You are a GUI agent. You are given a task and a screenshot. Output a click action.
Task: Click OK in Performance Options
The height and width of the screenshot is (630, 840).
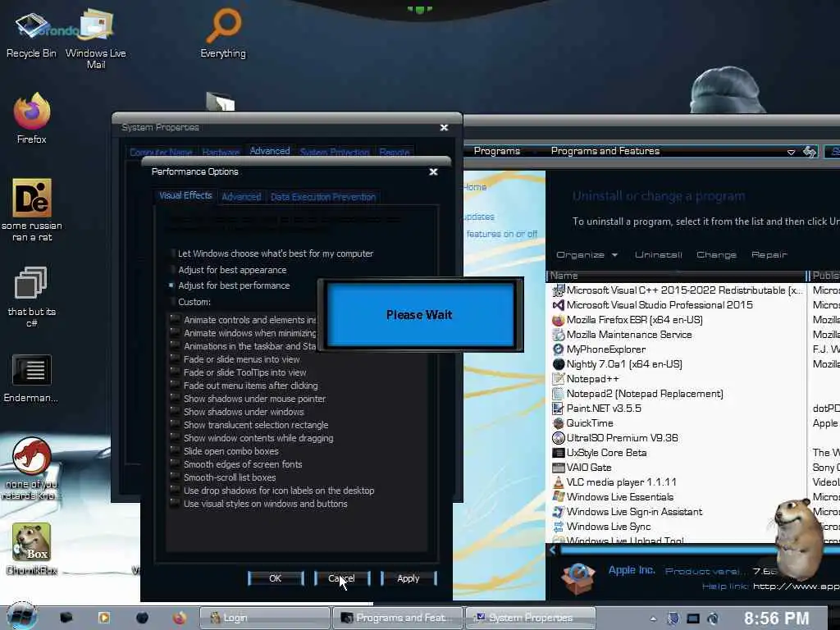pyautogui.click(x=276, y=578)
